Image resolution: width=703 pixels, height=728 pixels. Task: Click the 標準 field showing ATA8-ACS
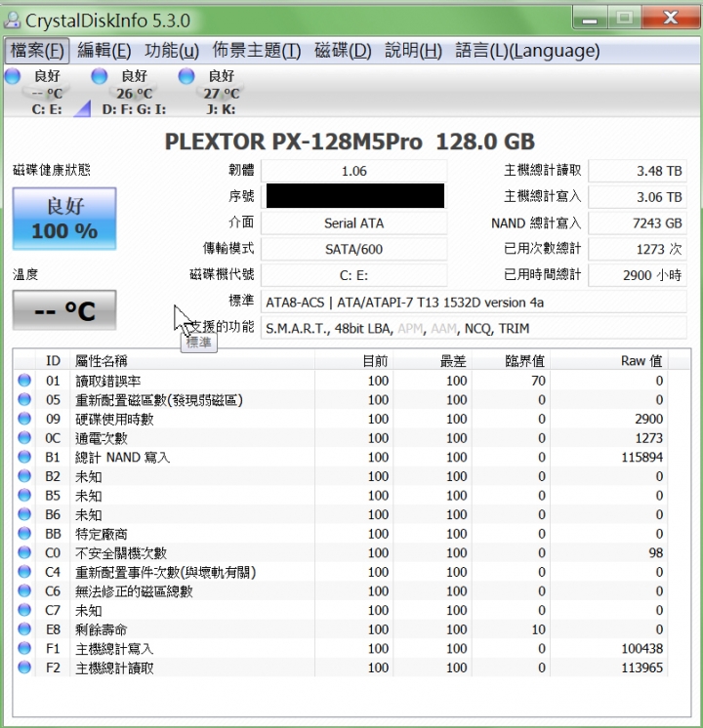click(474, 303)
